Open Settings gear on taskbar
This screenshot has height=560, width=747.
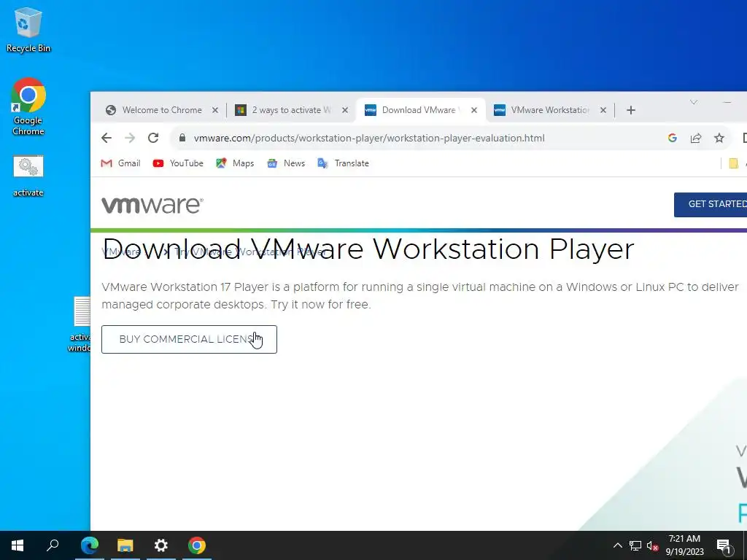tap(161, 545)
